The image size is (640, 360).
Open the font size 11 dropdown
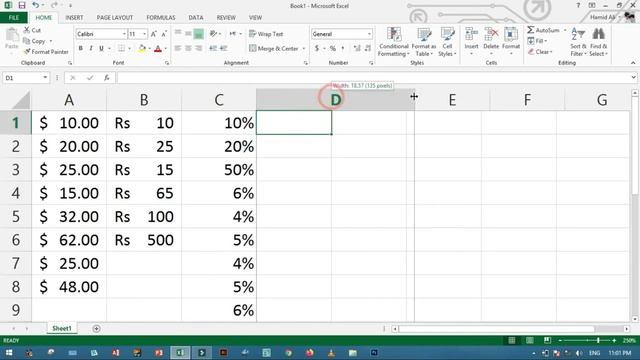click(x=144, y=34)
